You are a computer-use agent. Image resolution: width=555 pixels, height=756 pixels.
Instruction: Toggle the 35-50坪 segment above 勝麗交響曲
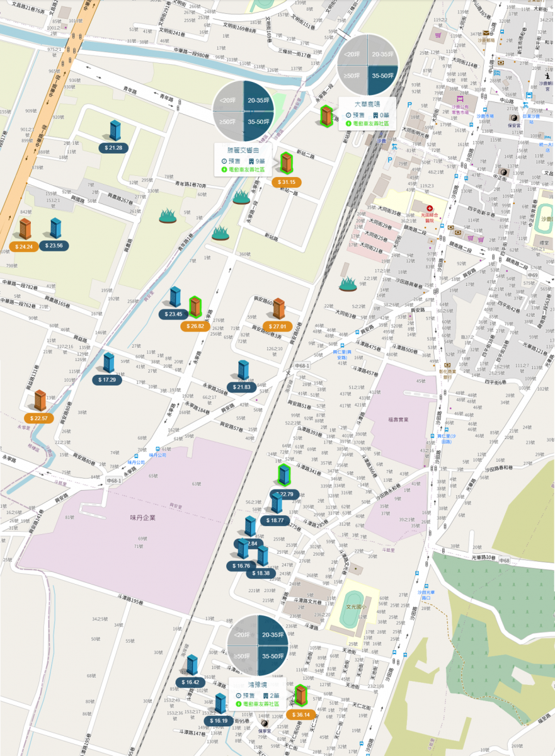pos(259,125)
